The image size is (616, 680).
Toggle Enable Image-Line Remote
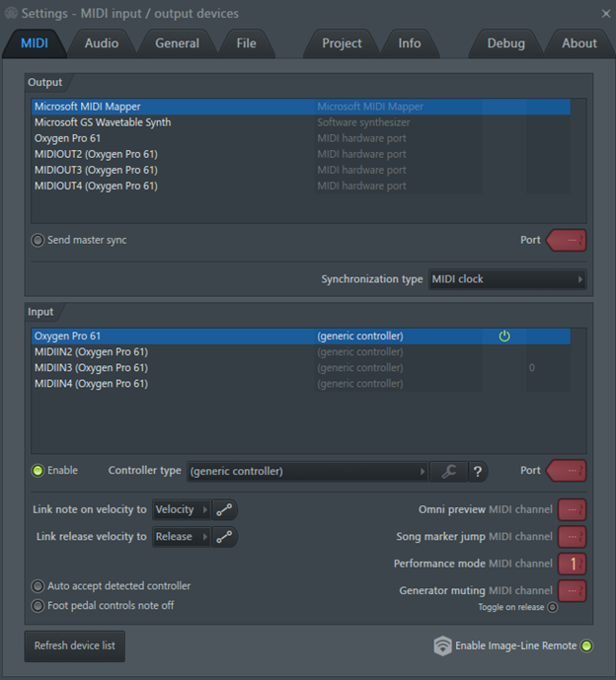586,645
